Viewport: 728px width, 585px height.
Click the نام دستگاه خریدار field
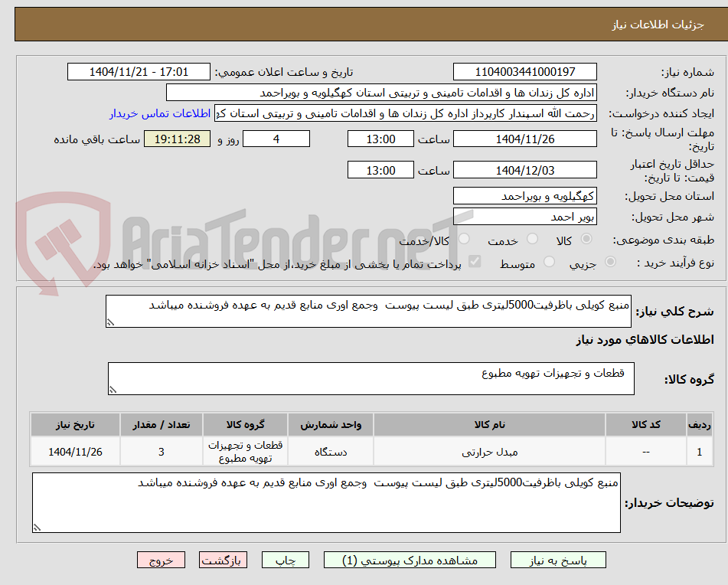point(382,93)
